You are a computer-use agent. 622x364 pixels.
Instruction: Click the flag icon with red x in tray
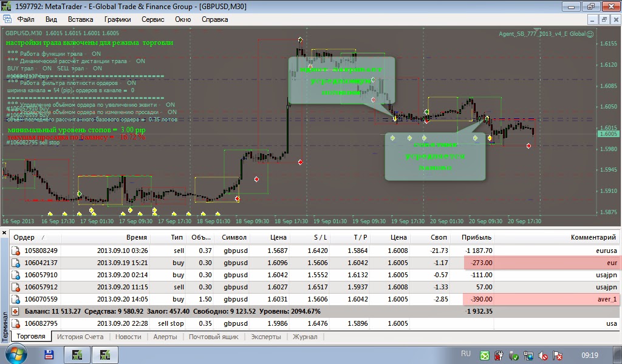point(558,356)
